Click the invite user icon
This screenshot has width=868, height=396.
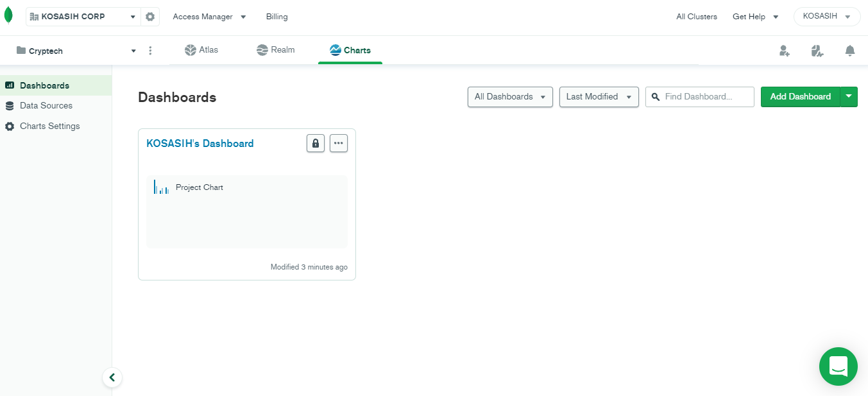pos(784,51)
